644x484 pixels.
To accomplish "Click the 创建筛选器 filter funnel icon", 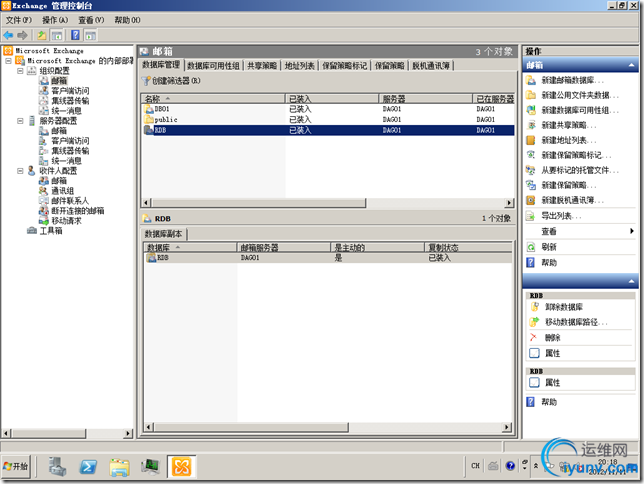I will [x=146, y=81].
